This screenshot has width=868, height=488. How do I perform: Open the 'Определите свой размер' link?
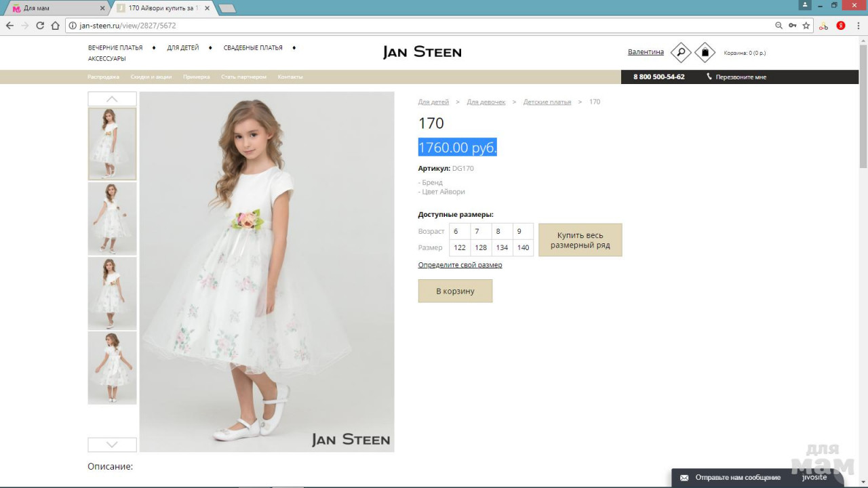(x=460, y=265)
